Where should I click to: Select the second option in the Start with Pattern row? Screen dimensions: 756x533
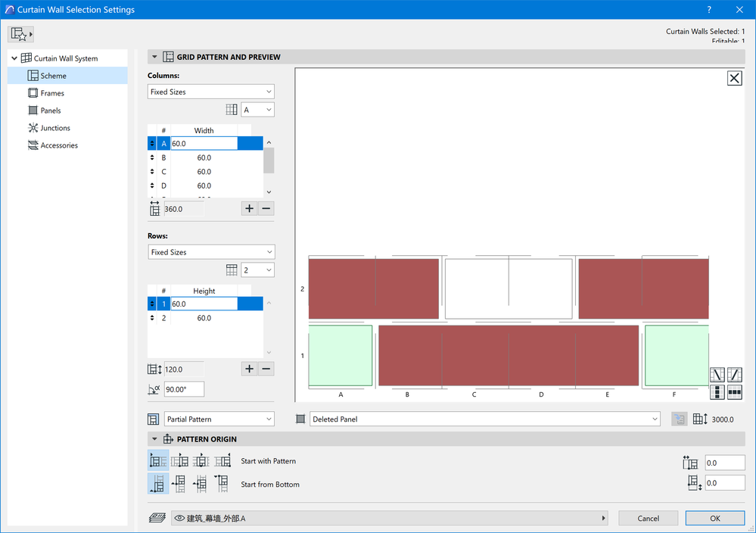point(180,460)
